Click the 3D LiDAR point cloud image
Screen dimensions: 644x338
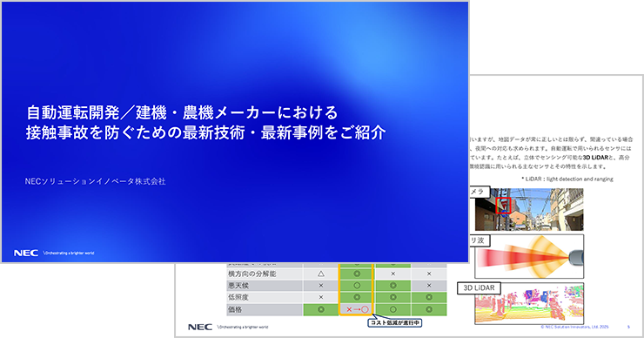[x=529, y=303]
